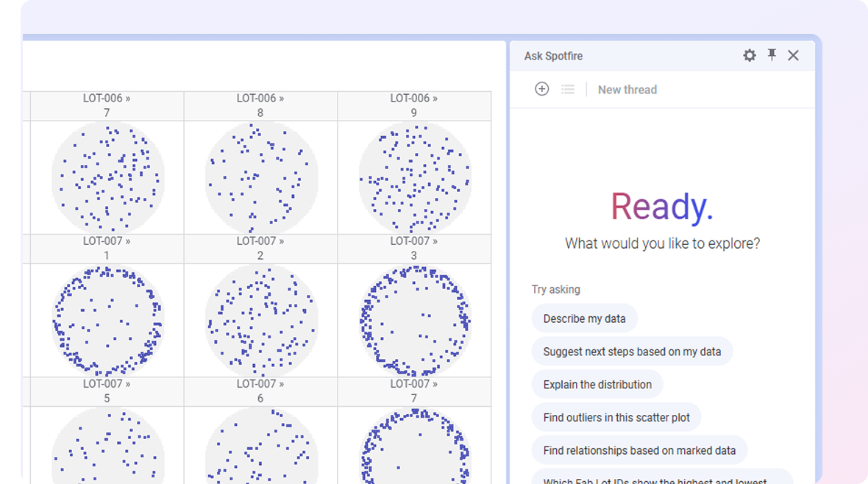The image size is (868, 484).
Task: Click the "LOT-006 » 9" trellis header
Action: (414, 106)
